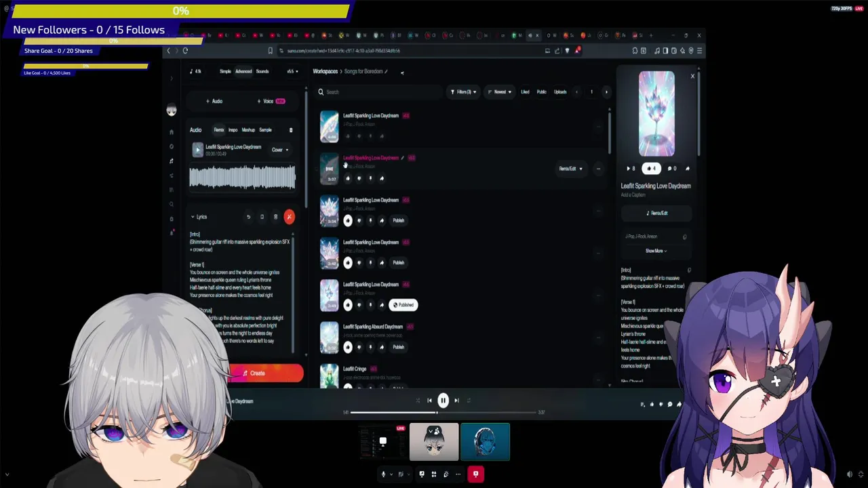Dislike the highlighted 3:37 song
The width and height of the screenshot is (868, 488).
coord(359,178)
